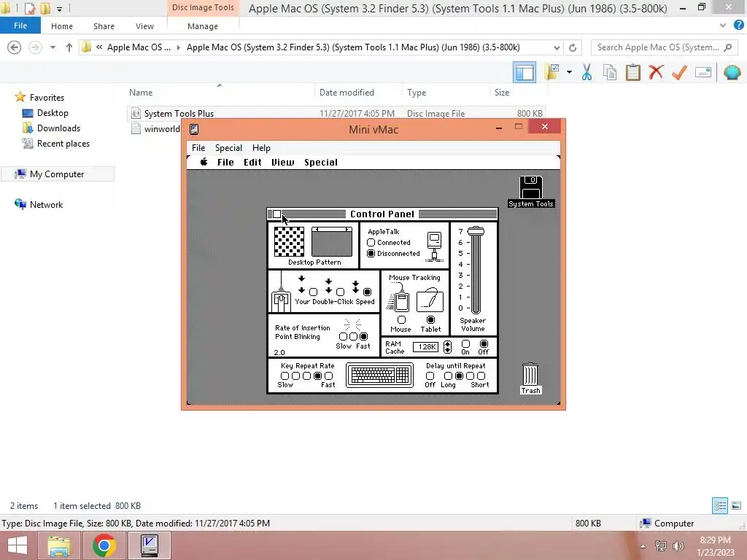Click the volume speaker tray icon
The width and height of the screenshot is (747, 560).
tap(678, 546)
